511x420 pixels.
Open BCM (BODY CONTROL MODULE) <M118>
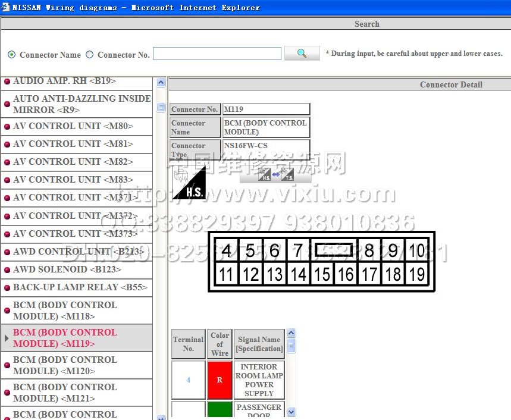77,311
